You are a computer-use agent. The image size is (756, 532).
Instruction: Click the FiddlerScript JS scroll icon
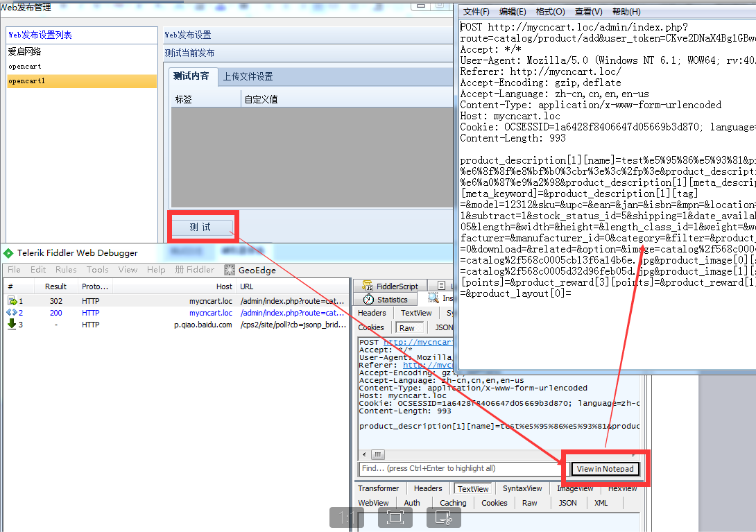point(368,286)
